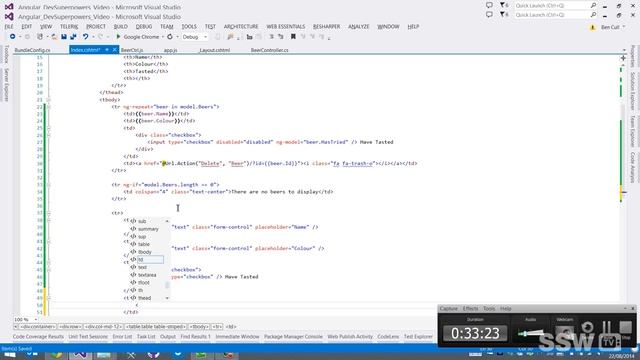Screen dimensions: 640x360
Task: Open the tab overflow dropdown arrow
Action: 624,50
